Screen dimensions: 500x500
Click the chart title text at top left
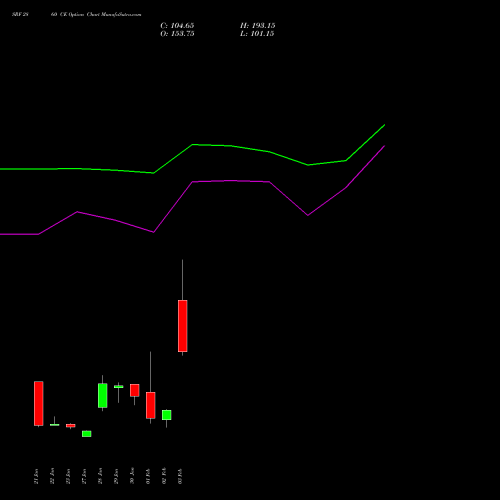pos(77,15)
